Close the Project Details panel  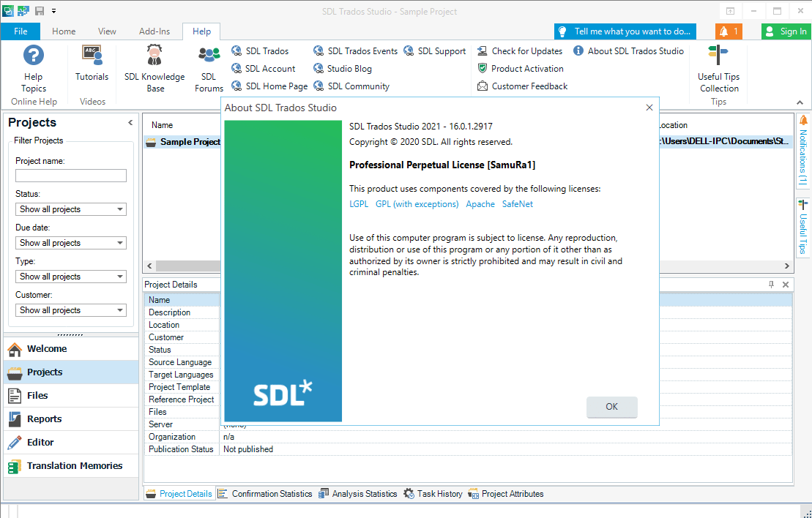point(786,285)
